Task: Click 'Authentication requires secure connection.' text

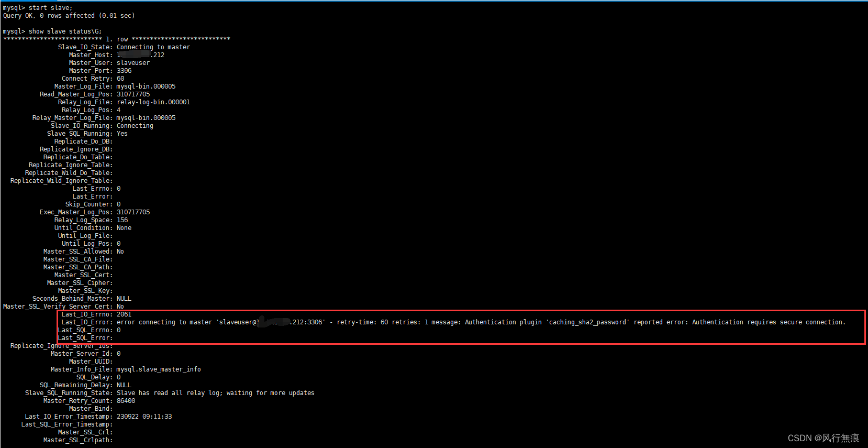Action: (769, 322)
